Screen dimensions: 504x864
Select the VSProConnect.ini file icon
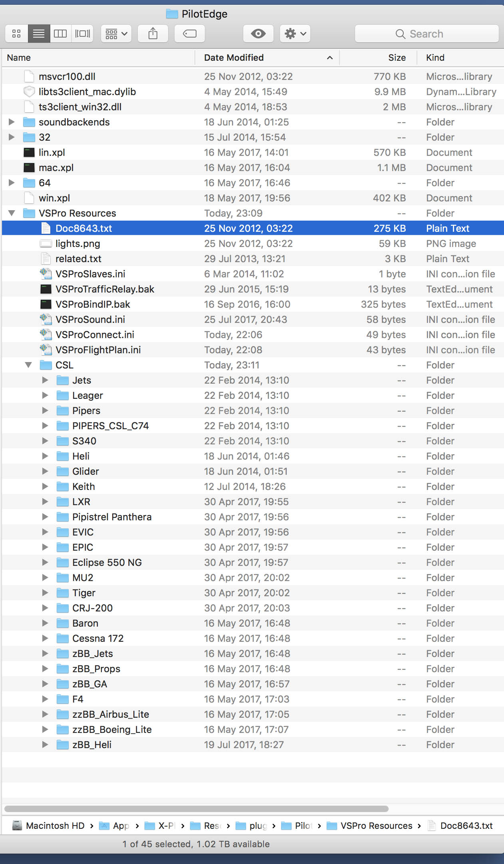46,334
